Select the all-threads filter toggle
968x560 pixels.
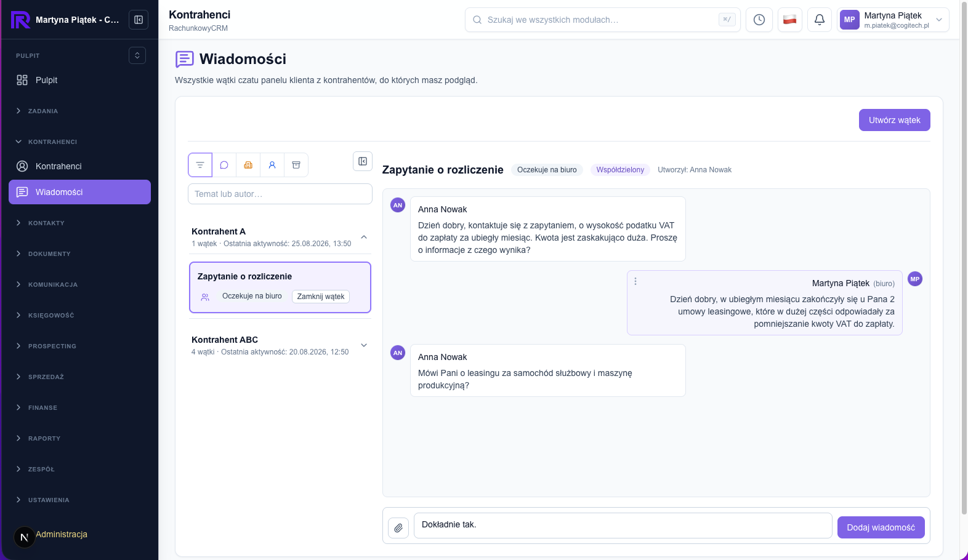[200, 165]
